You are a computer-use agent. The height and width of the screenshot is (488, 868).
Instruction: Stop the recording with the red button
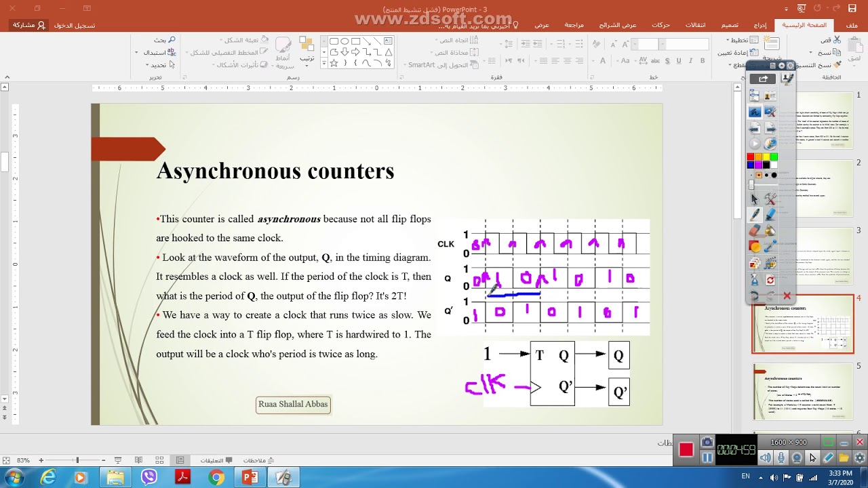pos(686,450)
